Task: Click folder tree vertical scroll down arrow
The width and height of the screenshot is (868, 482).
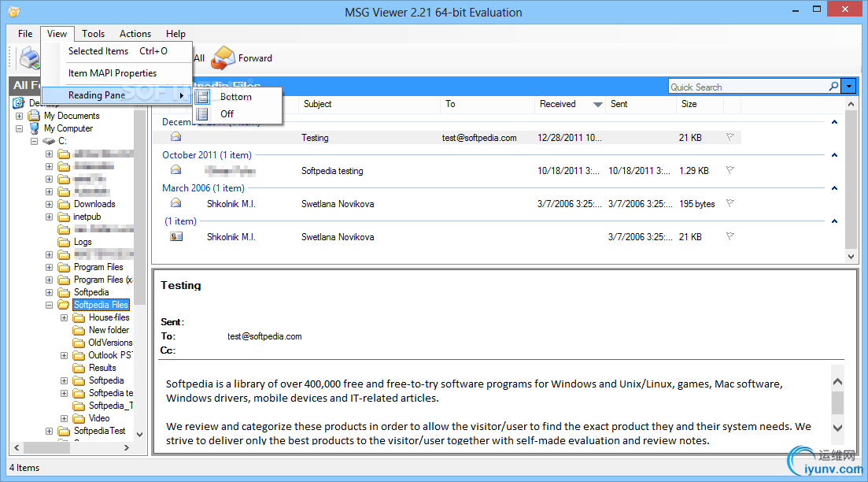Action: 139,435
